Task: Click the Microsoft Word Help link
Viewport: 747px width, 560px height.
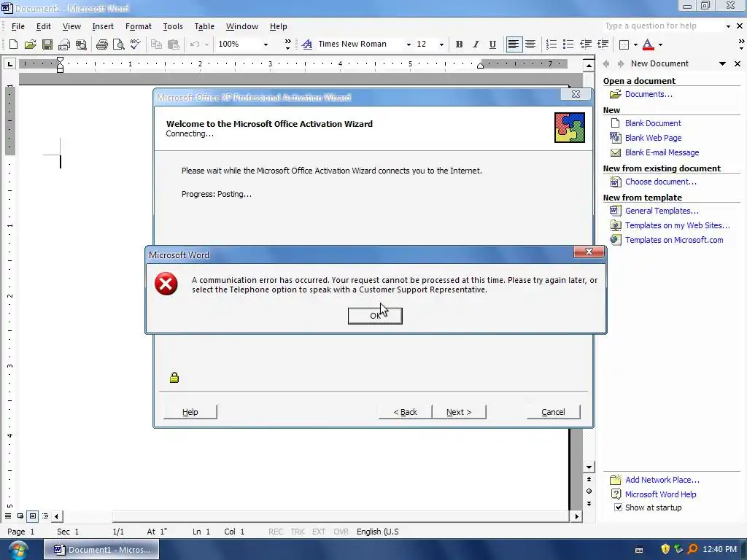Action: [660, 494]
